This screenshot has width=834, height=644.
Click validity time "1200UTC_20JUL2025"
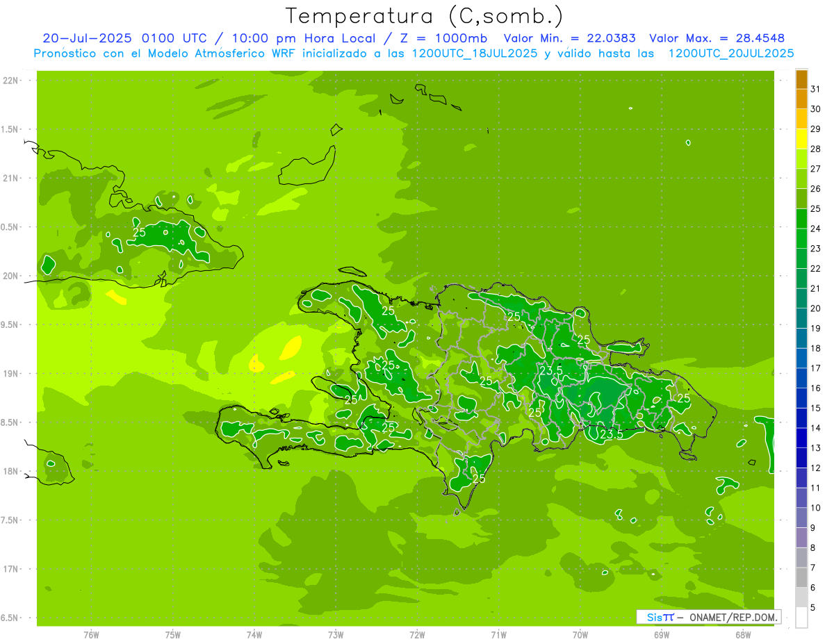pyautogui.click(x=731, y=53)
